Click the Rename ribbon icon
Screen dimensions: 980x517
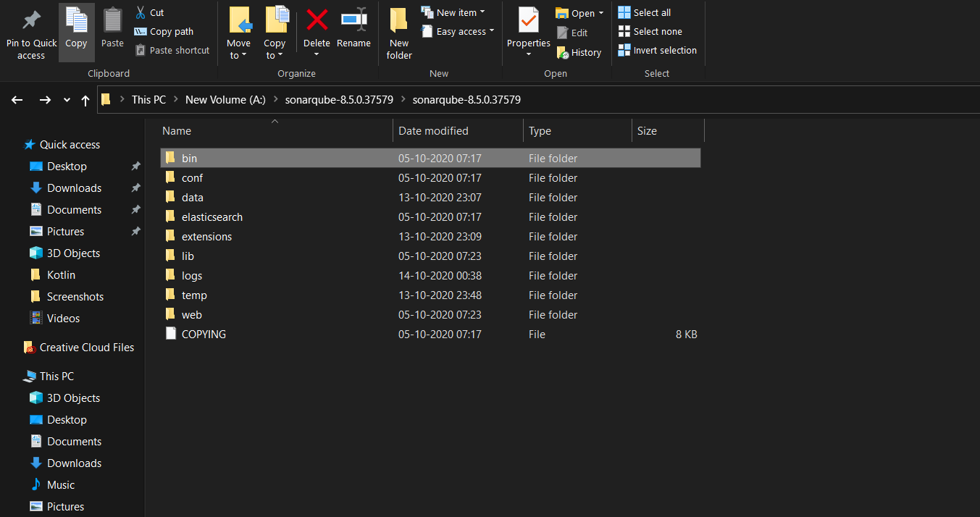click(353, 20)
